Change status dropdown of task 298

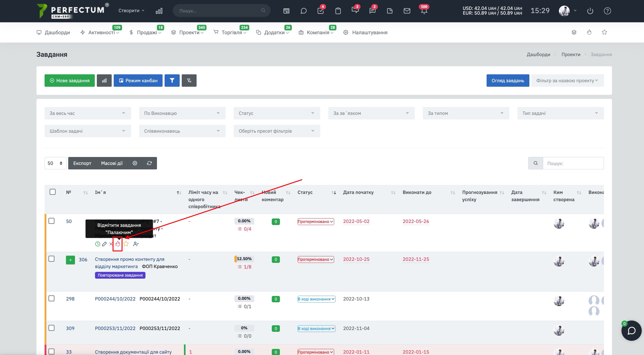point(316,299)
